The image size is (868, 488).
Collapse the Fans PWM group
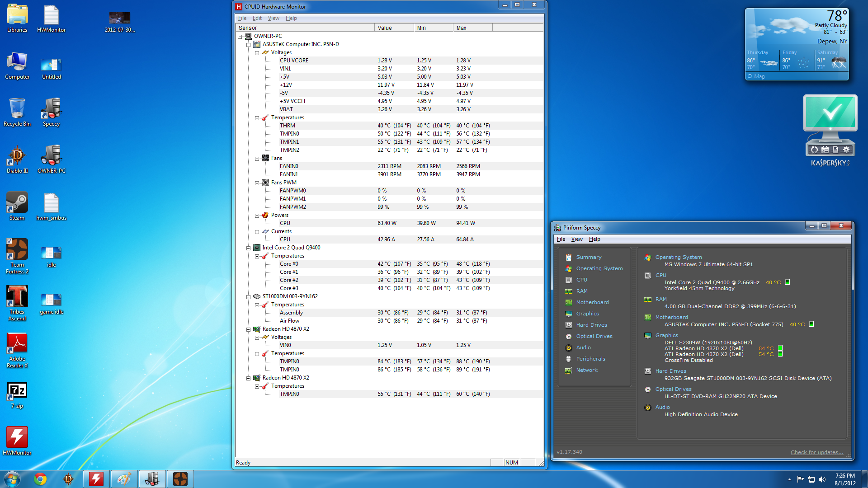tap(257, 183)
